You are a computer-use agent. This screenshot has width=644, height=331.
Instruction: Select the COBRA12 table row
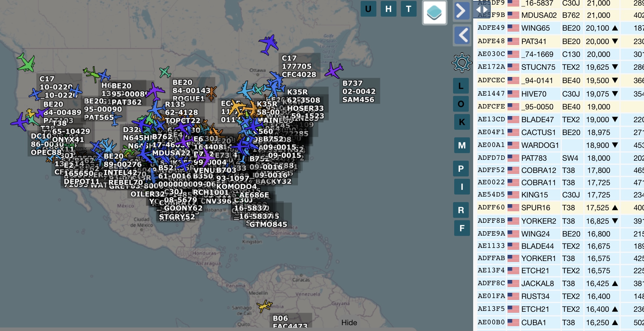tap(560, 170)
